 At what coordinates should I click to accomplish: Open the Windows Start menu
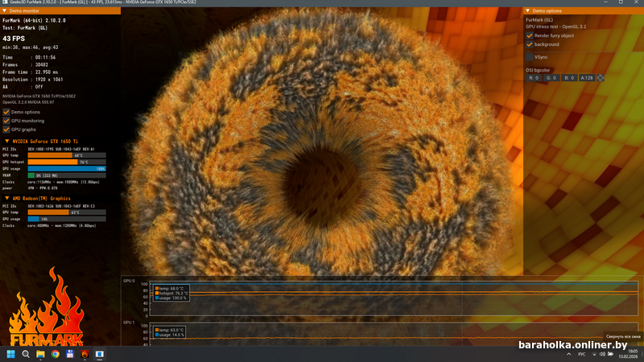click(10, 354)
